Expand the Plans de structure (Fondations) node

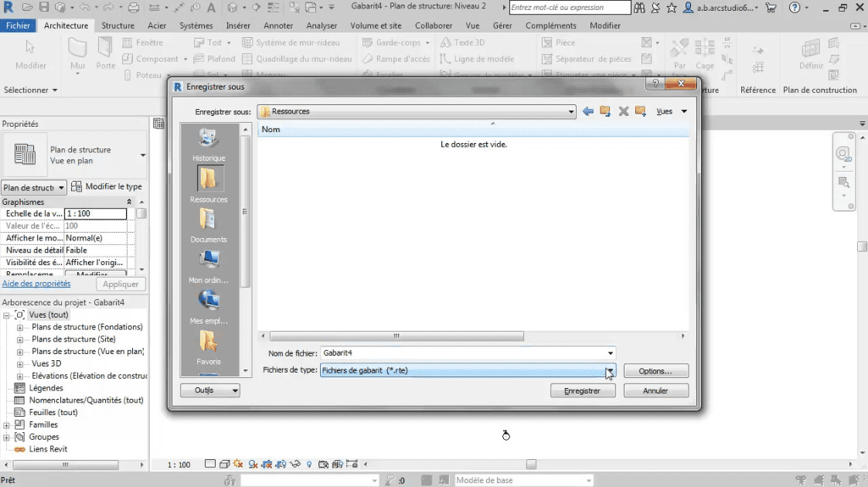[x=20, y=327]
